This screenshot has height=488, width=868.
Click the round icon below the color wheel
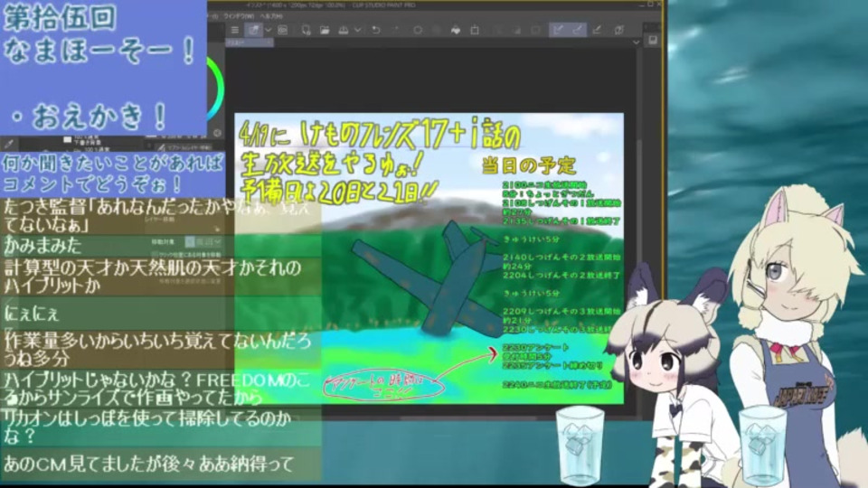point(217,133)
